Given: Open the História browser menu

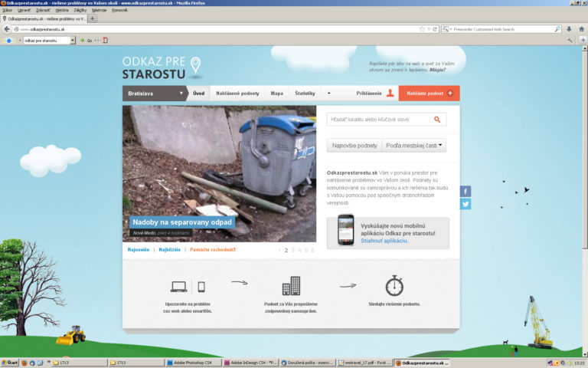Looking at the screenshot, I should pos(61,10).
